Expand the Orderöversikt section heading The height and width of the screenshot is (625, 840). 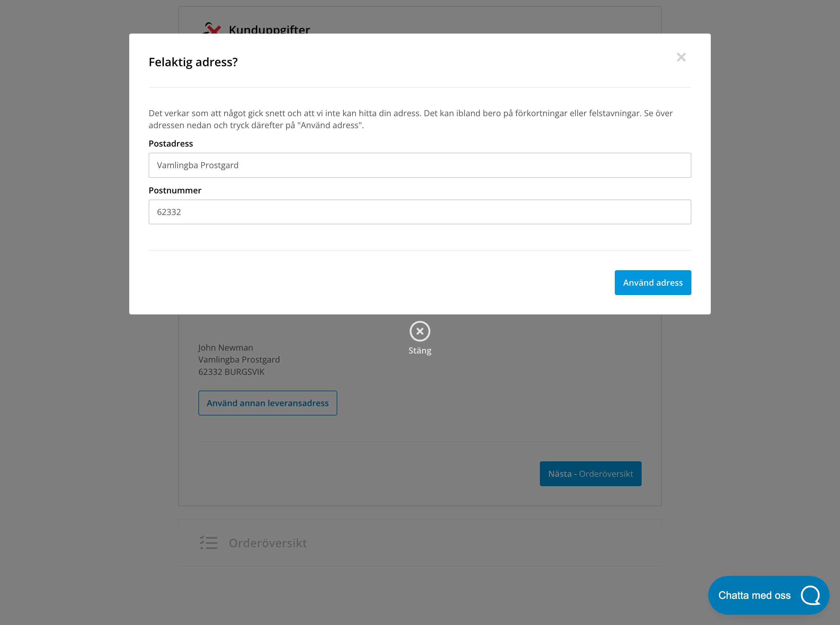[268, 543]
